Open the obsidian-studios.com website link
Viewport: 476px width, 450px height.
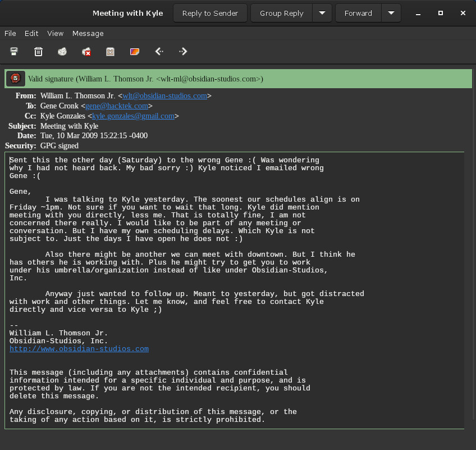click(79, 349)
